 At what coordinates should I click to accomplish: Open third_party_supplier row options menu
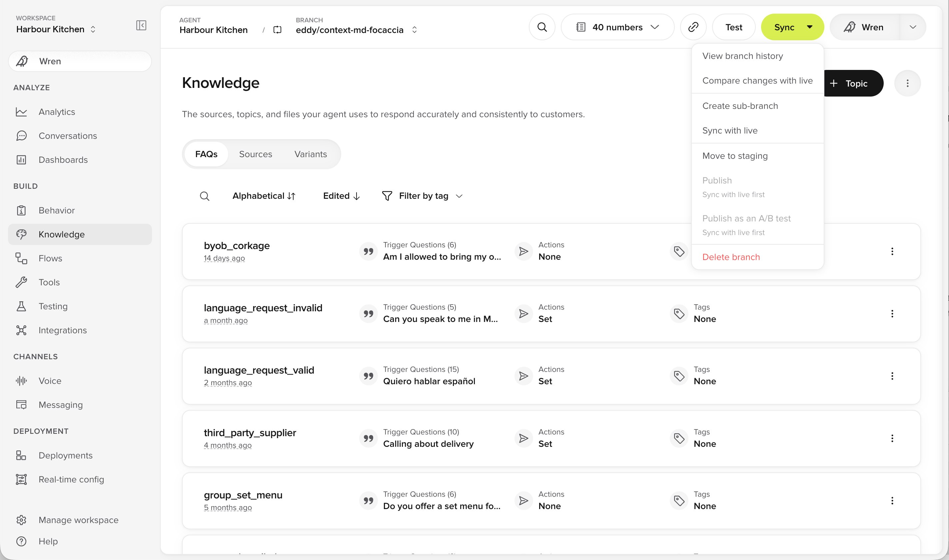892,438
